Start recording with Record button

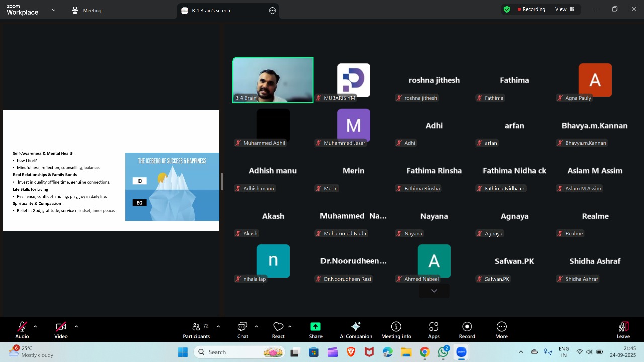pyautogui.click(x=467, y=330)
